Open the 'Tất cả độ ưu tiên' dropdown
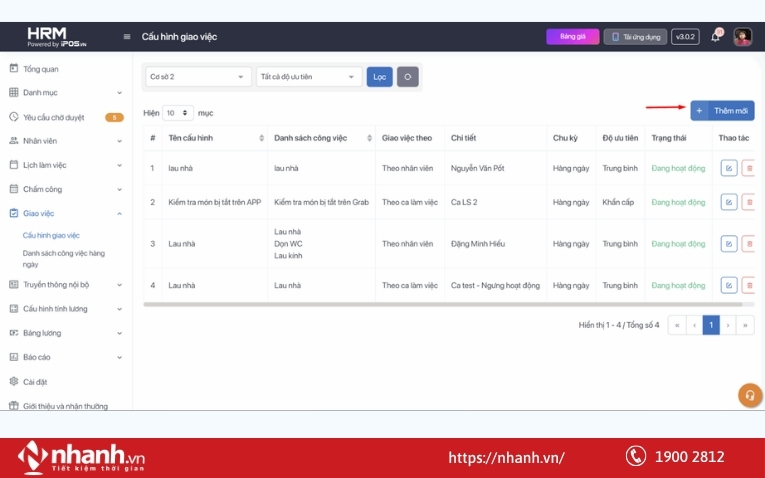 pyautogui.click(x=309, y=77)
